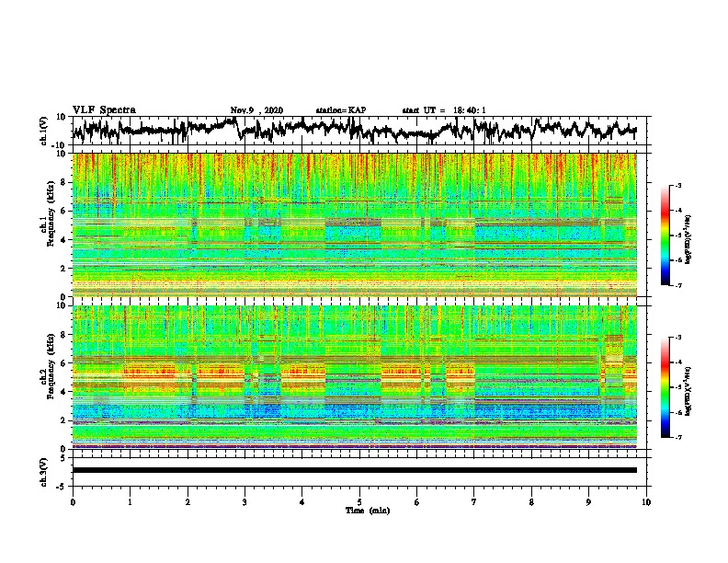Click time axis tick label "9"

588,502
